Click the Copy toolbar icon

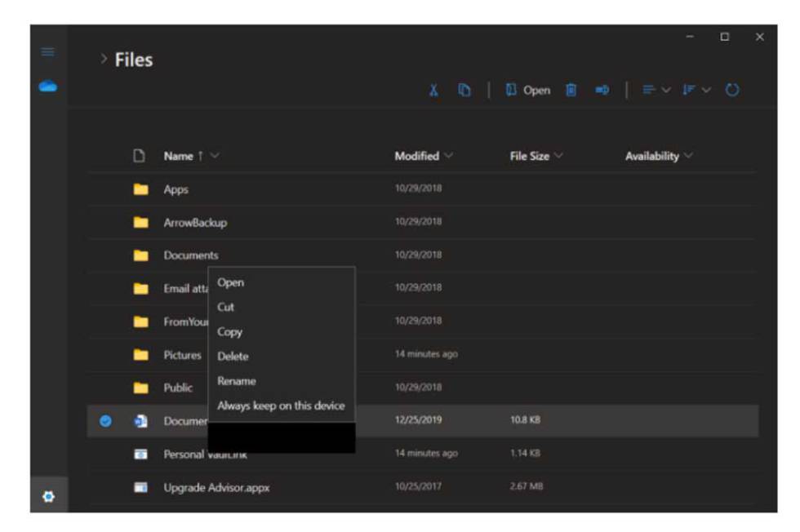(464, 90)
